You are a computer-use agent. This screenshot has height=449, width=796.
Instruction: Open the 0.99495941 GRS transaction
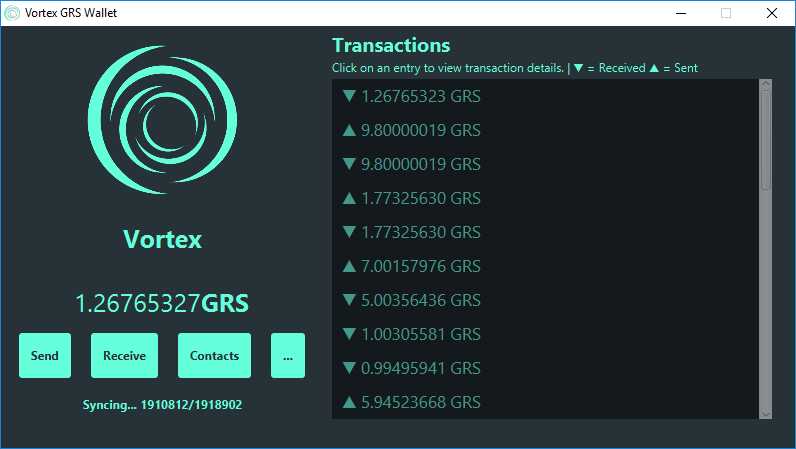coord(545,368)
